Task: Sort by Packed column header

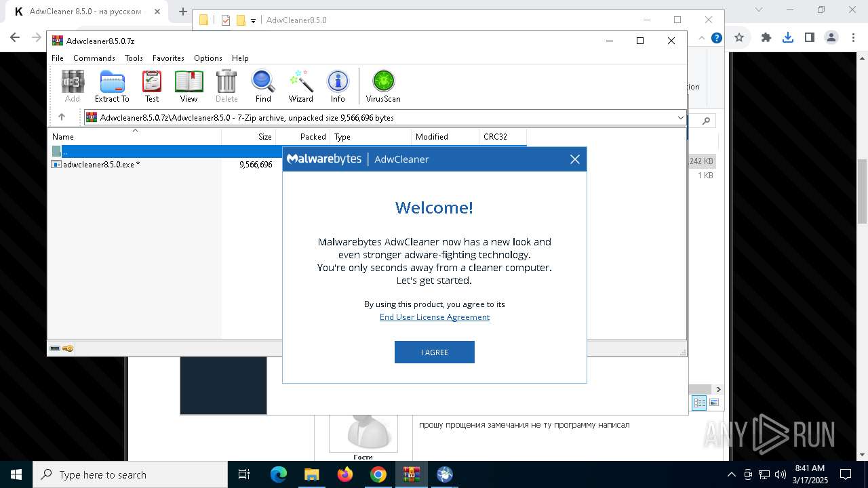Action: coord(303,136)
